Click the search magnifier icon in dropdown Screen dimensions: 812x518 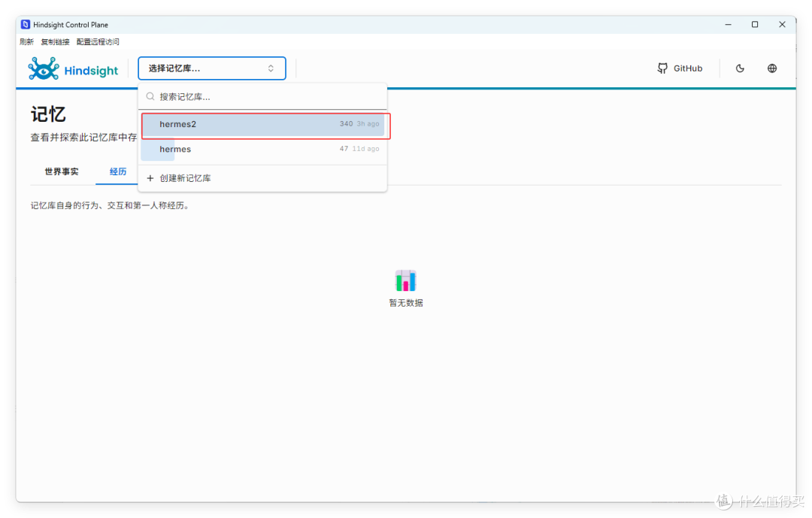(150, 96)
